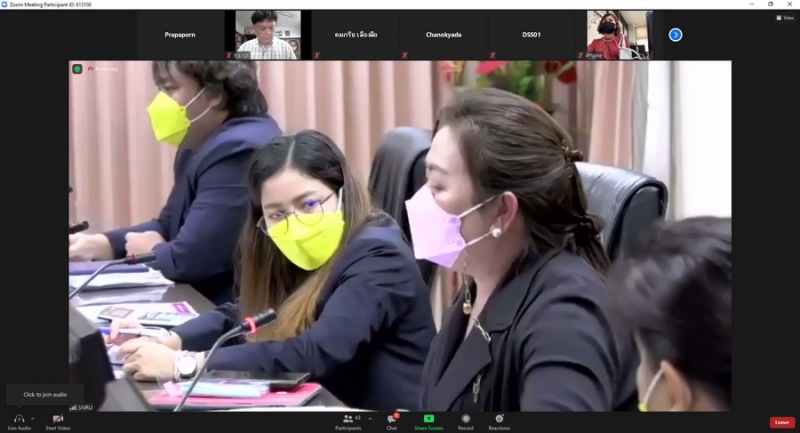800x433 pixels.
Task: Select the DSS01 participant tile
Action: coord(532,35)
